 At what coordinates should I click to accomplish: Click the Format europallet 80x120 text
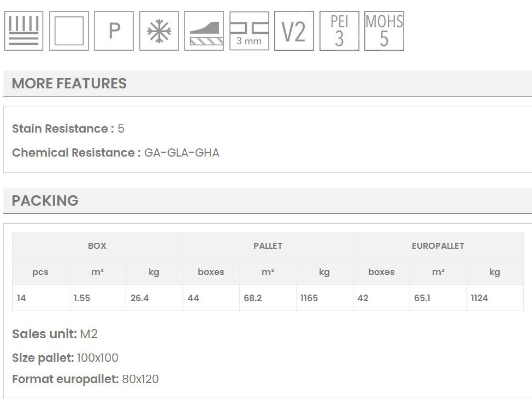[85, 379]
